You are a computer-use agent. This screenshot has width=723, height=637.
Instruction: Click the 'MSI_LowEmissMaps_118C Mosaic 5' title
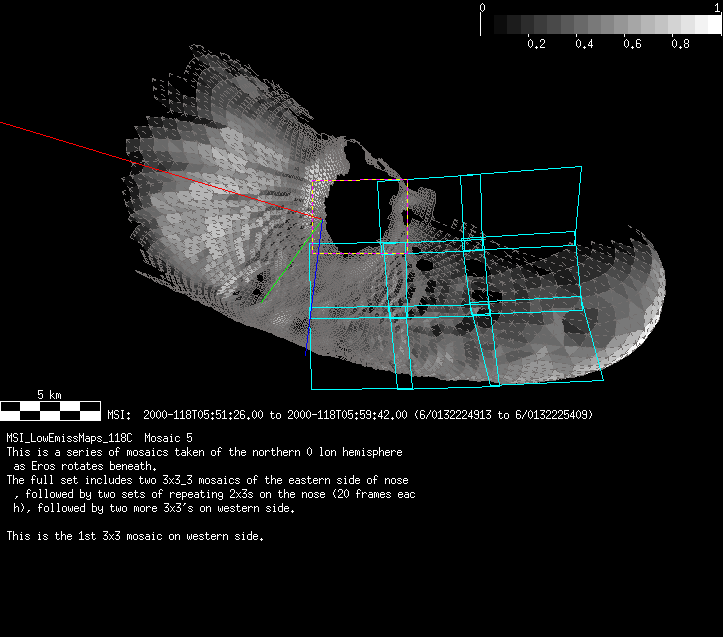100,438
